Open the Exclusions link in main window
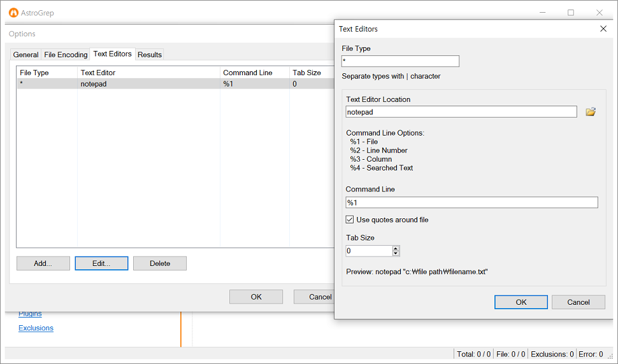Screen dimensions: 618x364 36,328
